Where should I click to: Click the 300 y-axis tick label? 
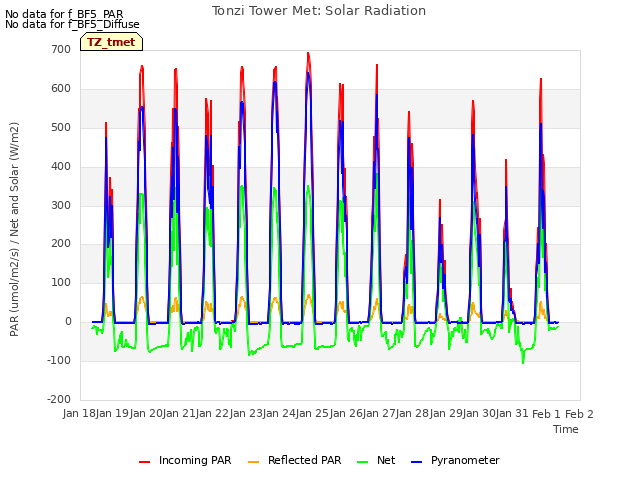click(x=61, y=205)
